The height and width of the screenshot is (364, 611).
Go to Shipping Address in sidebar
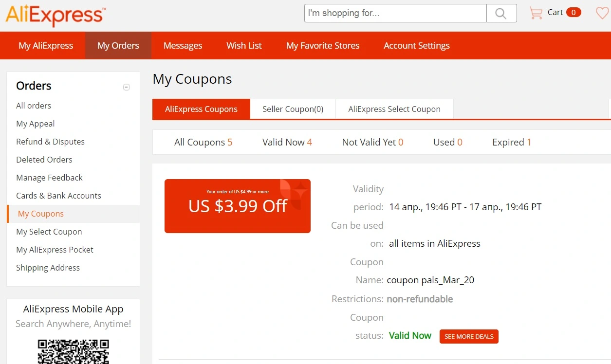pos(48,268)
